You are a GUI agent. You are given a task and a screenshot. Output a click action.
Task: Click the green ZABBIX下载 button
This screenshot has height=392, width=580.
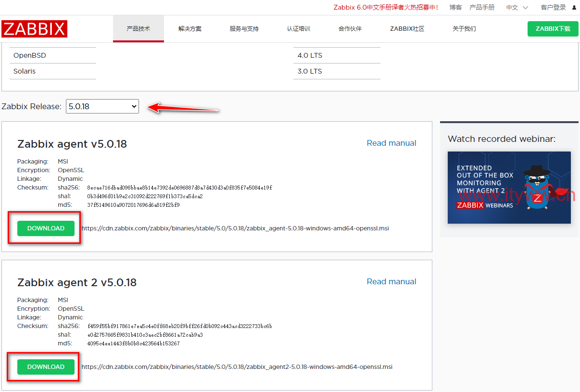tap(553, 29)
